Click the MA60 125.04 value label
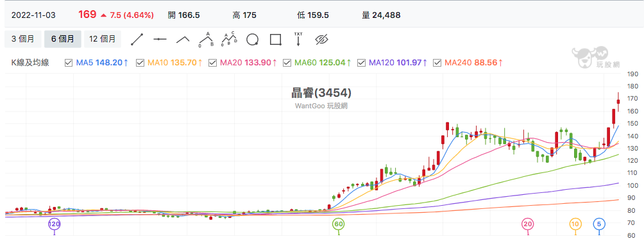Image resolution: width=644 pixels, height=241 pixels. point(323,63)
